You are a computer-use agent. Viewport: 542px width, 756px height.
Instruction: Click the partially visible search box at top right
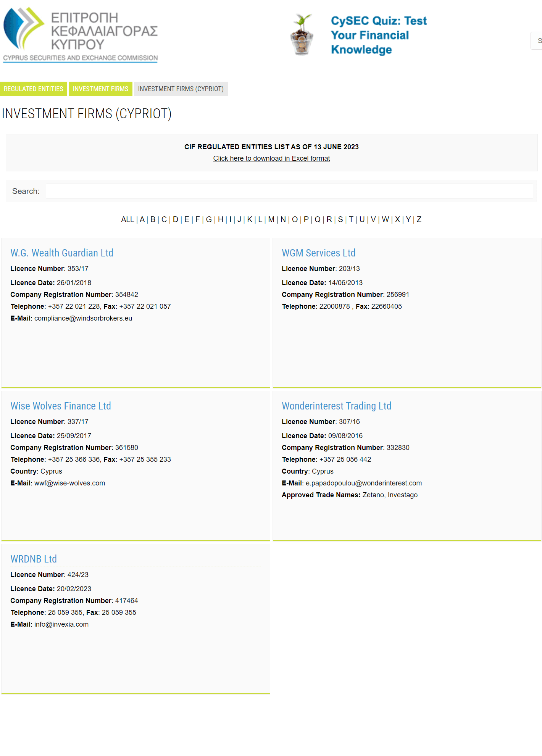pos(536,40)
